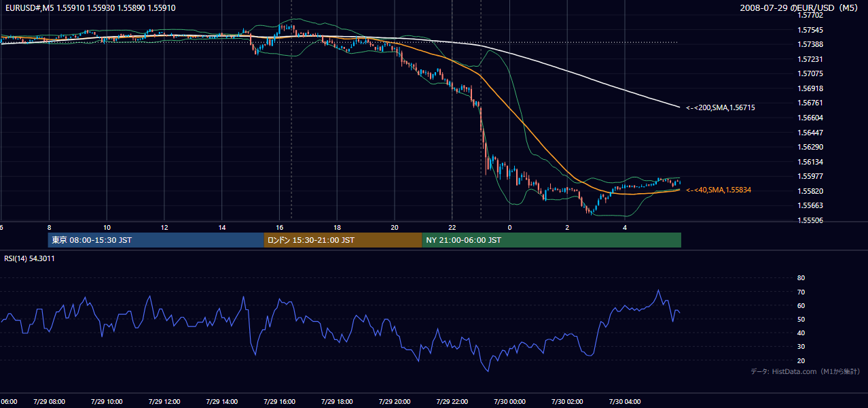868x408 pixels.
Task: Click the RSI(14) 54.3011 indicator label
Action: 29,258
